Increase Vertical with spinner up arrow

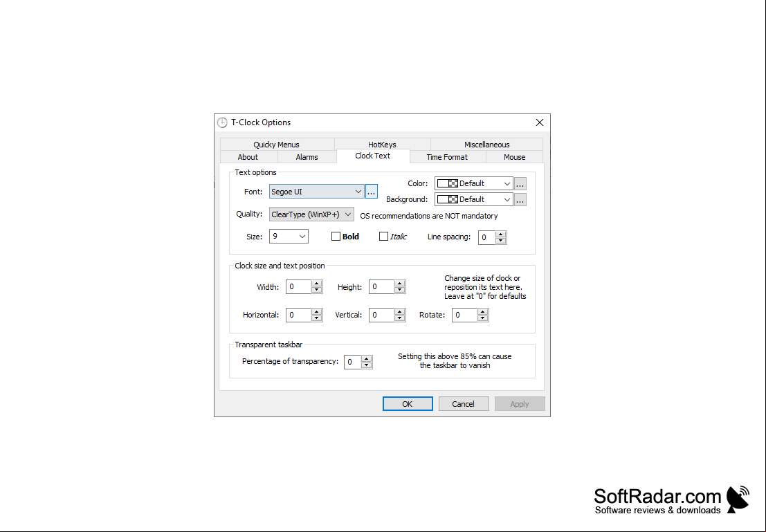click(400, 312)
